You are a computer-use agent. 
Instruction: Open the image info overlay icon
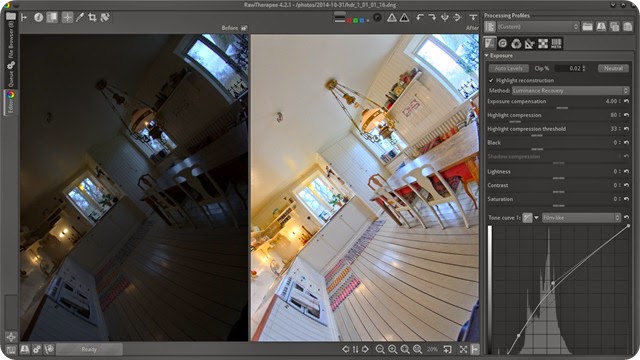(38, 18)
